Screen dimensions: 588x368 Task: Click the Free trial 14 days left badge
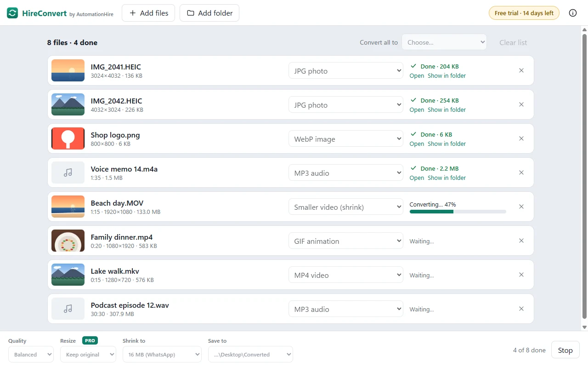coord(524,13)
